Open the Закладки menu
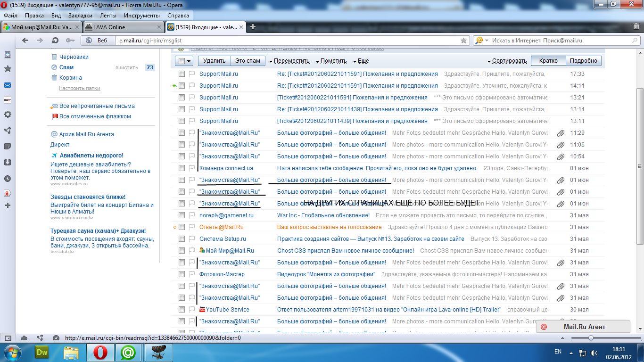Image resolution: width=644 pixels, height=362 pixels. click(80, 16)
